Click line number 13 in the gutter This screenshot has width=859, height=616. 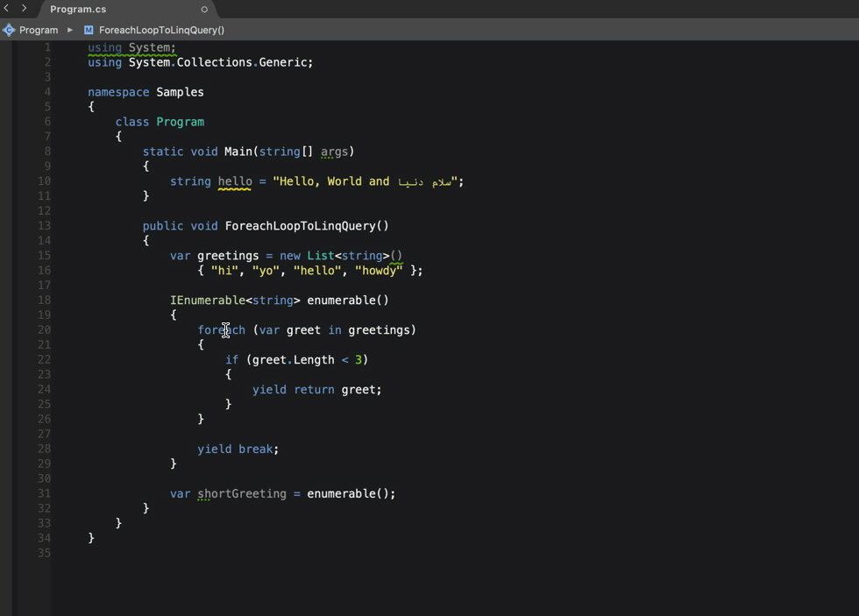point(44,225)
